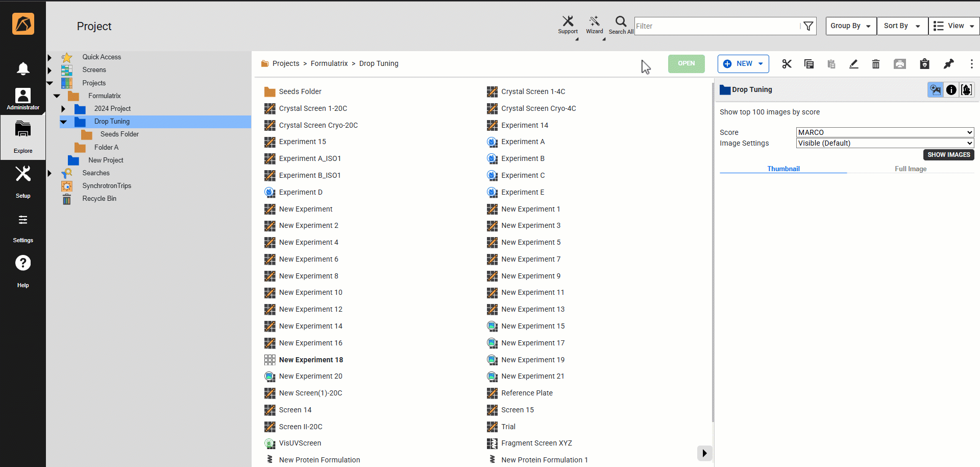Click the pin icon in toolbar
The width and height of the screenshot is (980, 467).
tap(948, 64)
